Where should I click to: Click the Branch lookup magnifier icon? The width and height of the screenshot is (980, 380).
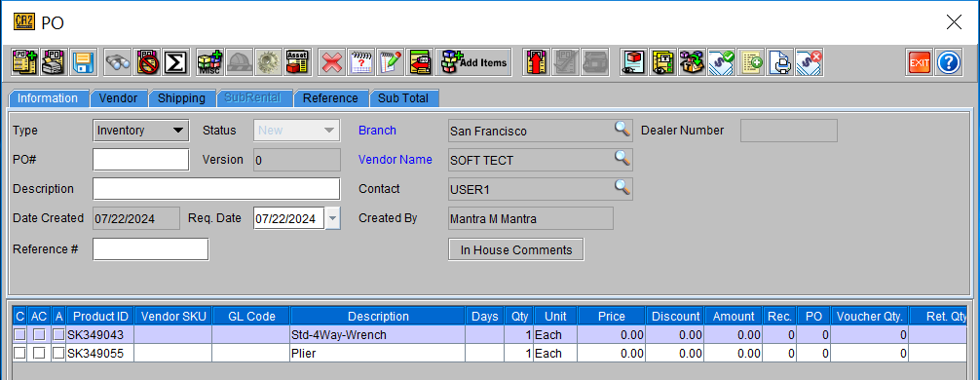[622, 129]
